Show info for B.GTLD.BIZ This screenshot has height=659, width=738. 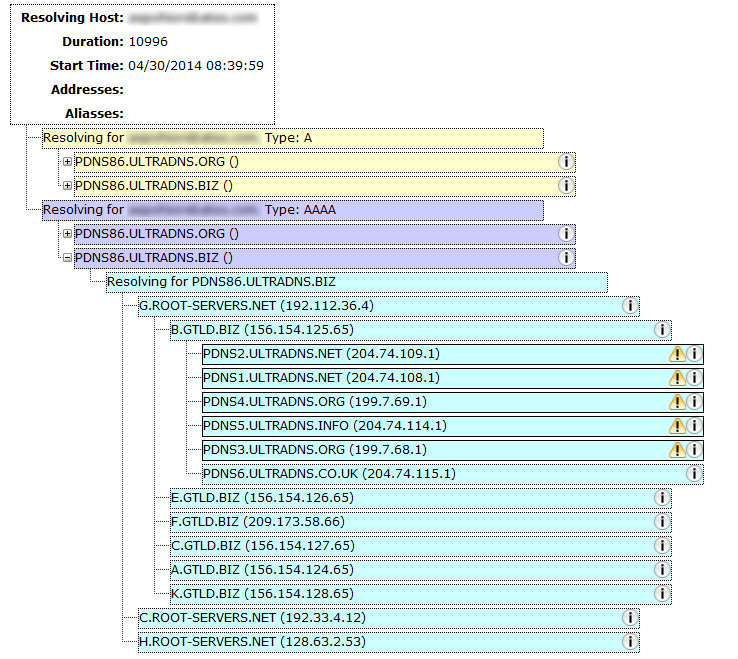(x=662, y=330)
